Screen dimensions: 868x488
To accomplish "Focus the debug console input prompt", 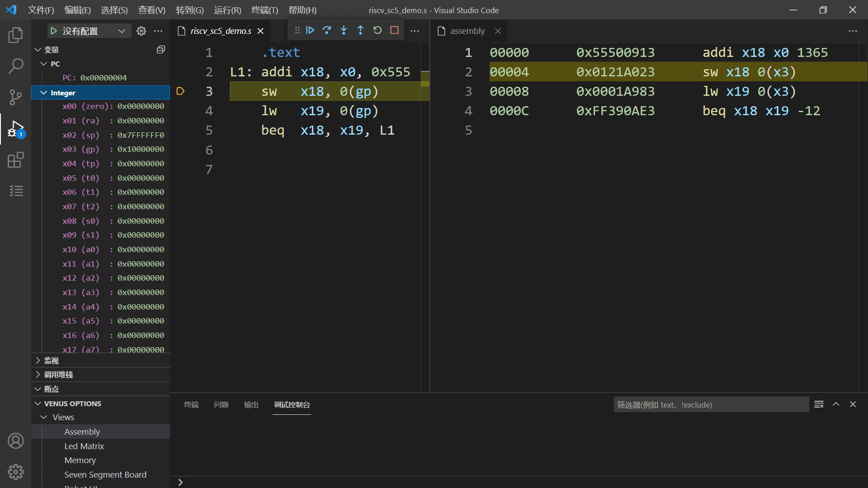I will coord(520,482).
